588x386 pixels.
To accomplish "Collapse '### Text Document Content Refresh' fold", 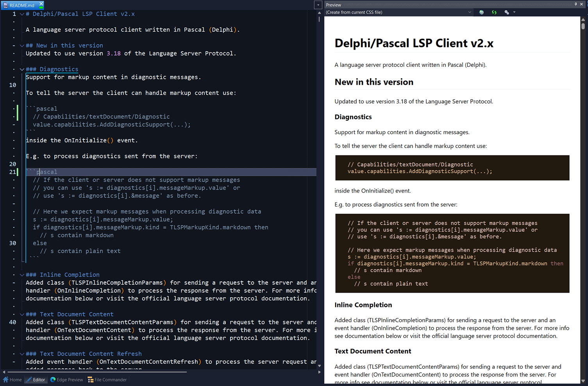I will [22, 354].
